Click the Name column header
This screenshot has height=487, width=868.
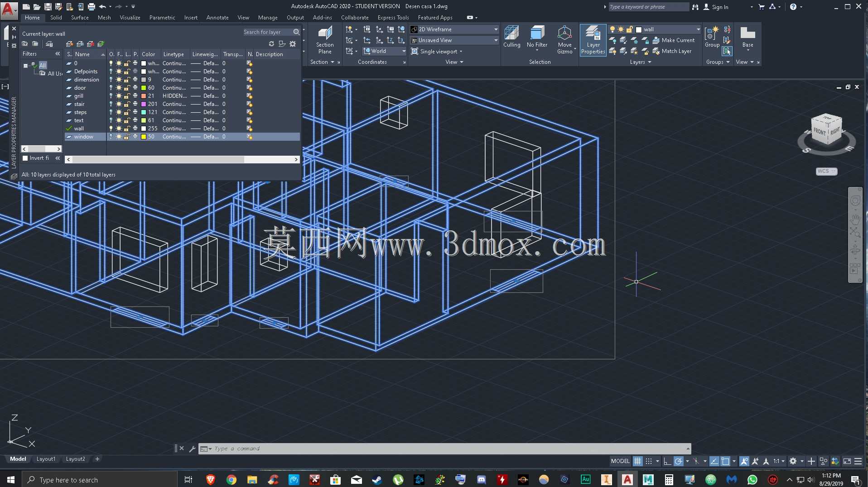click(89, 54)
